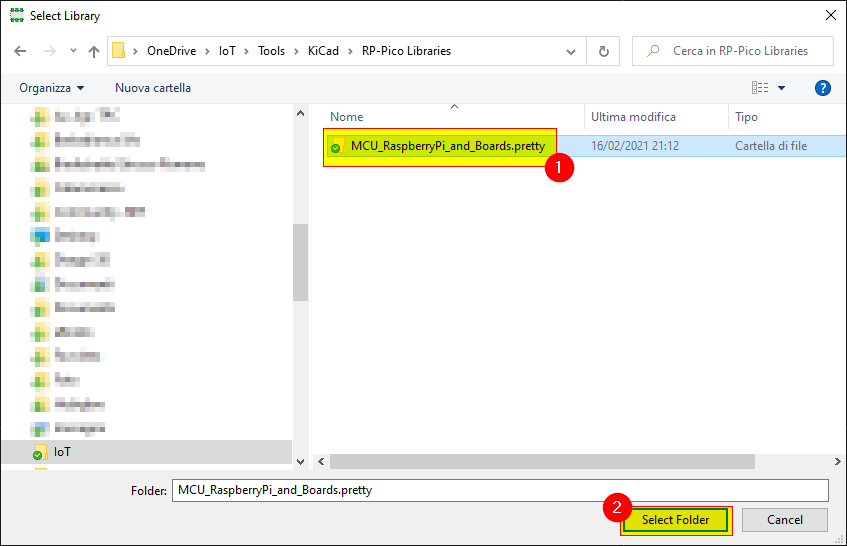This screenshot has width=847, height=546.
Task: Go up one folder level
Action: pos(93,51)
